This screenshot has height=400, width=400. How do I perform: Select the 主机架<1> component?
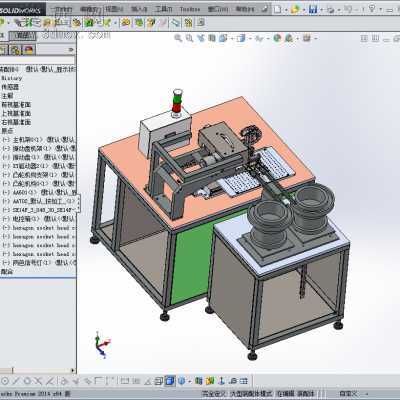click(x=39, y=140)
